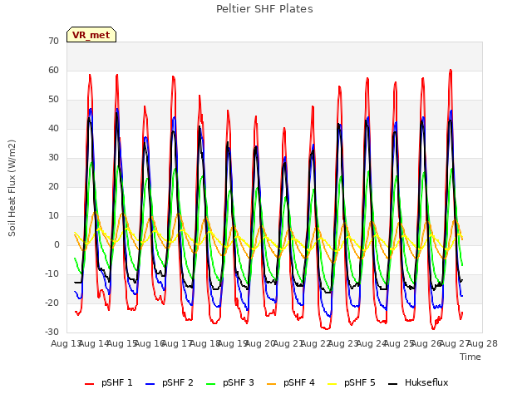Click the 20 y-axis tick label
Screen dimensions: 532x399
coord(53,186)
